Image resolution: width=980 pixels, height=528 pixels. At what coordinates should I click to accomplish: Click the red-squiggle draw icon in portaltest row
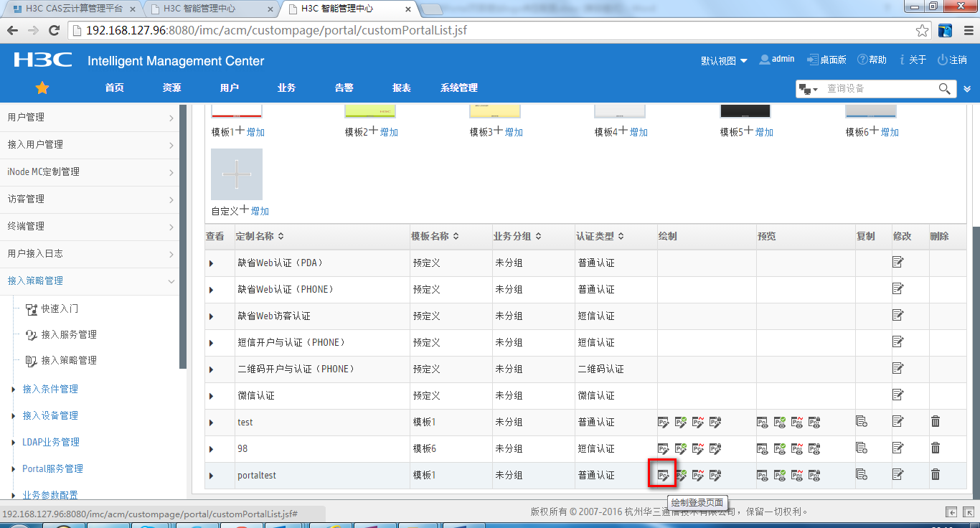point(697,475)
